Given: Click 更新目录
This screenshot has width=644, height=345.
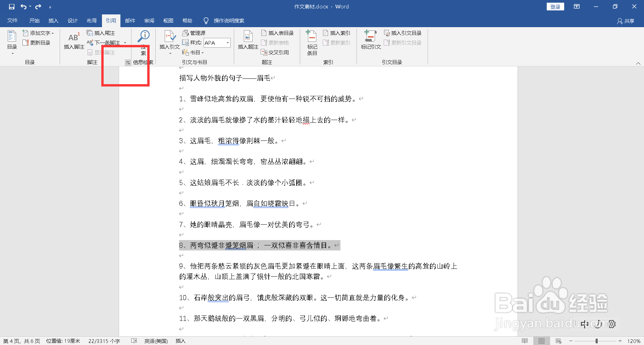Looking at the screenshot, I should pos(36,43).
